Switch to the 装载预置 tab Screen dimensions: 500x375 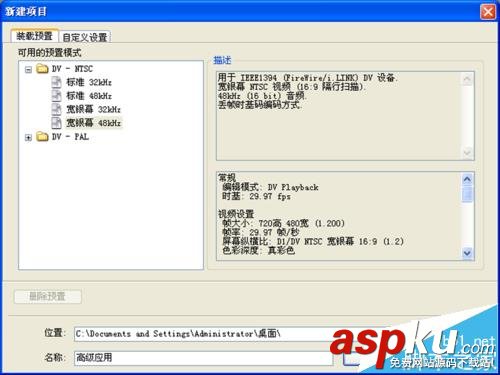click(x=35, y=35)
